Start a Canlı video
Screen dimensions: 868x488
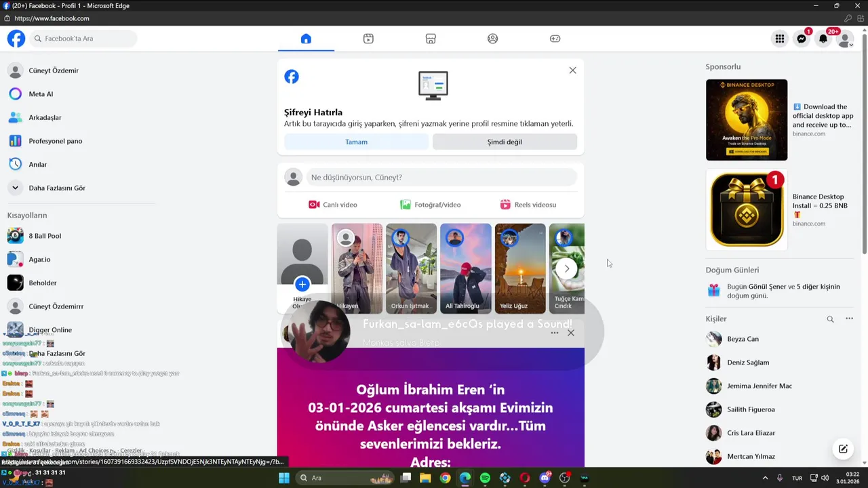[x=333, y=205]
